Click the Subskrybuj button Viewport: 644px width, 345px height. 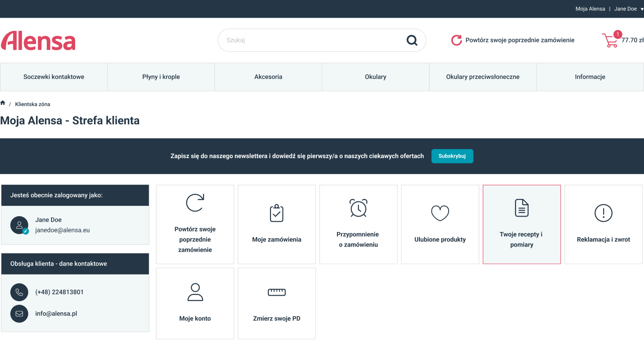tap(452, 156)
